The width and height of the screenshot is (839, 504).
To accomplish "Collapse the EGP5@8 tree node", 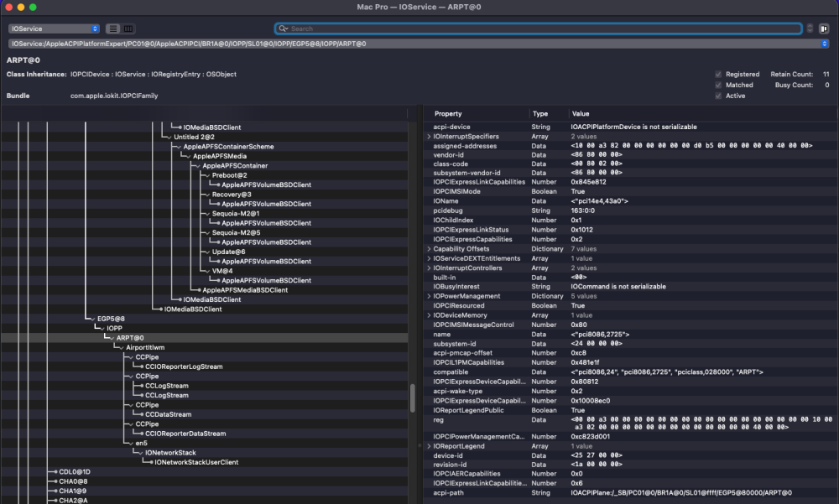I will 92,319.
